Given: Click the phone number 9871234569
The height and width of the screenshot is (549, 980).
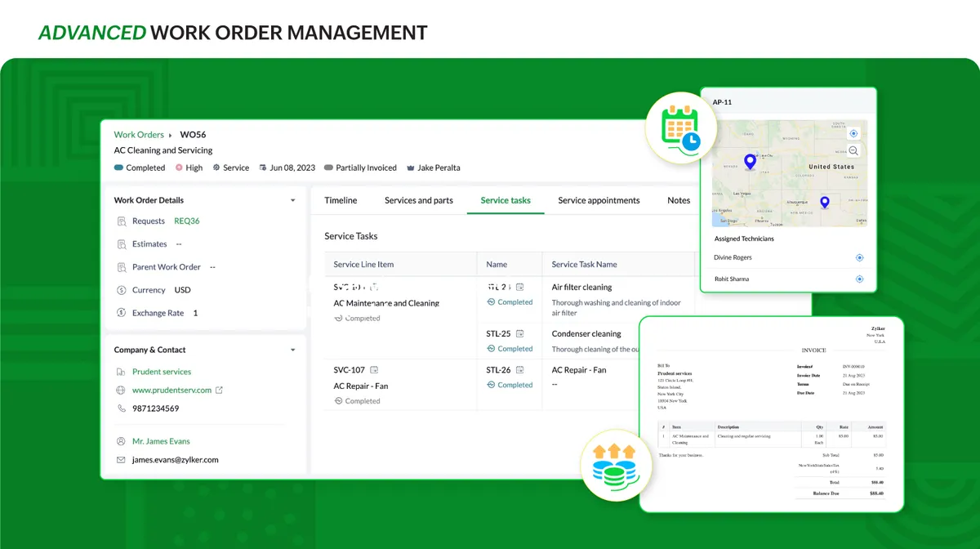Looking at the screenshot, I should pos(155,408).
